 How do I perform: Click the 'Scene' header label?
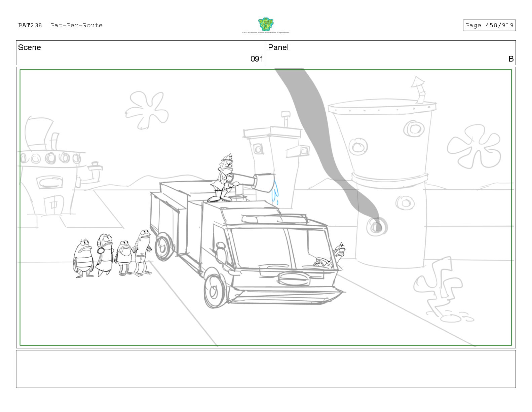tap(30, 47)
